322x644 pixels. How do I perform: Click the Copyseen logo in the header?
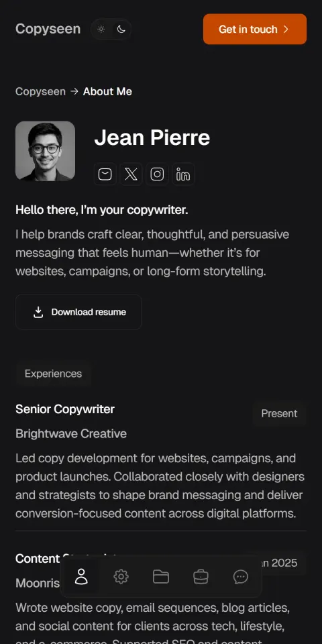48,29
